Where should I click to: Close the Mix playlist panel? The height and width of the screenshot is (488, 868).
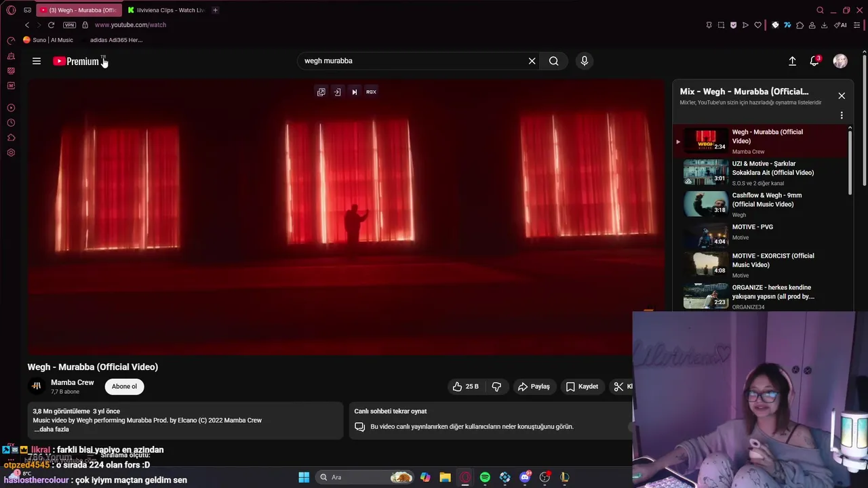[x=842, y=96]
